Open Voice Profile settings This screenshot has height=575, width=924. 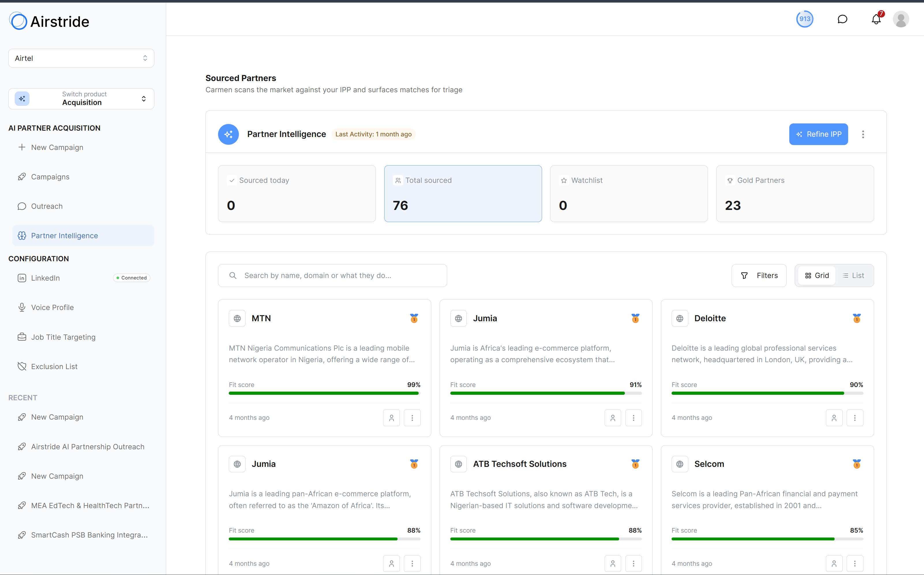coord(83,307)
